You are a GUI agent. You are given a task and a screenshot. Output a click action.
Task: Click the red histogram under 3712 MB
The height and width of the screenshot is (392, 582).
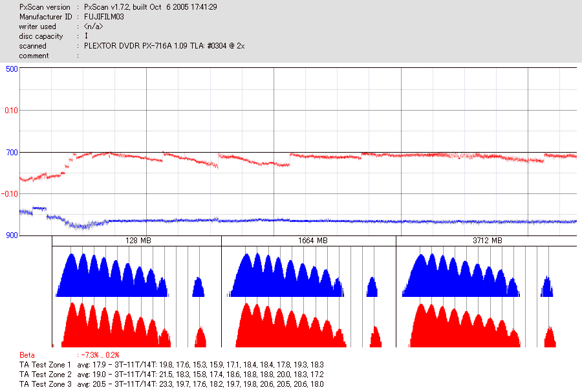tap(465, 325)
